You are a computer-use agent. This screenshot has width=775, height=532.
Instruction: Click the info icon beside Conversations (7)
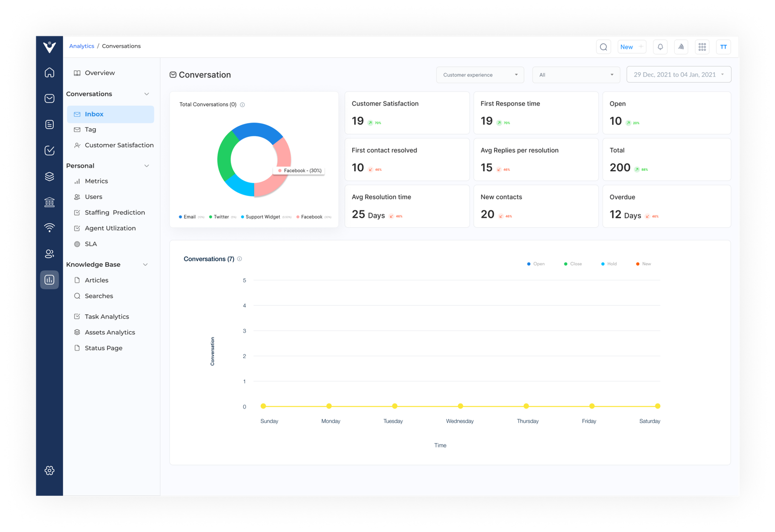pyautogui.click(x=240, y=259)
